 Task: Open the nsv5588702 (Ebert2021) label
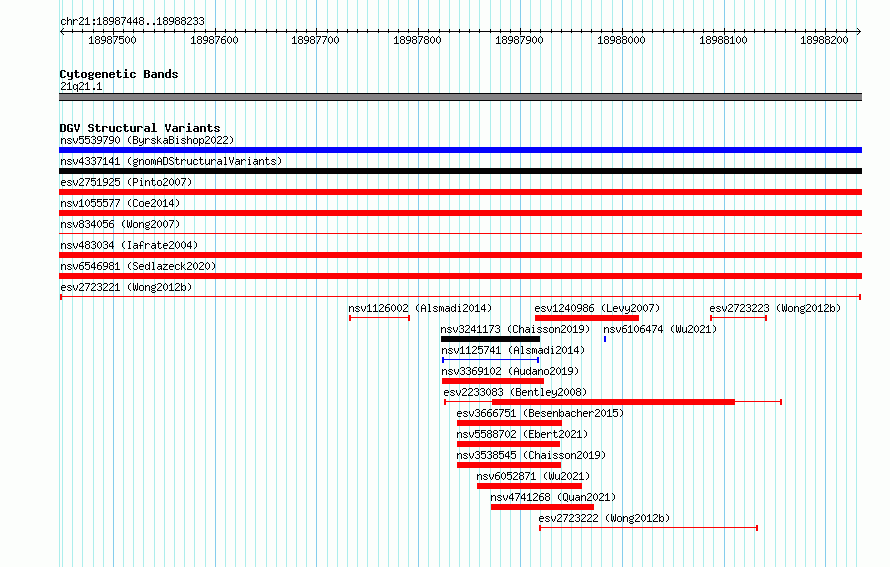[522, 434]
